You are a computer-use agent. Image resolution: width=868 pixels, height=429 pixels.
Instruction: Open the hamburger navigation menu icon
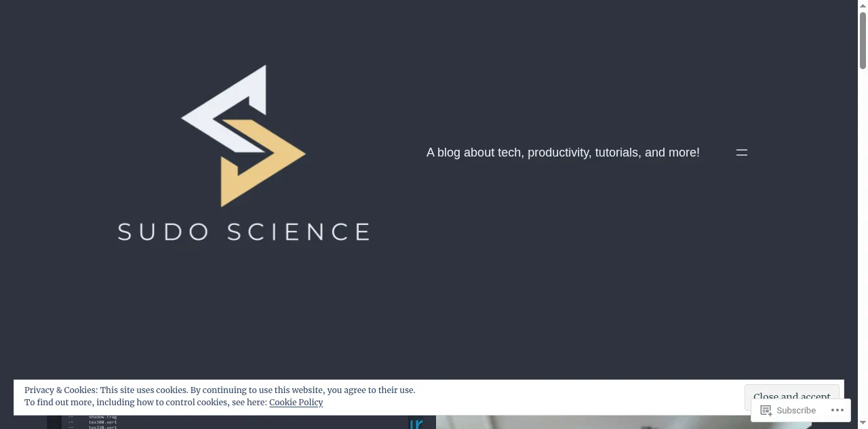(x=742, y=152)
